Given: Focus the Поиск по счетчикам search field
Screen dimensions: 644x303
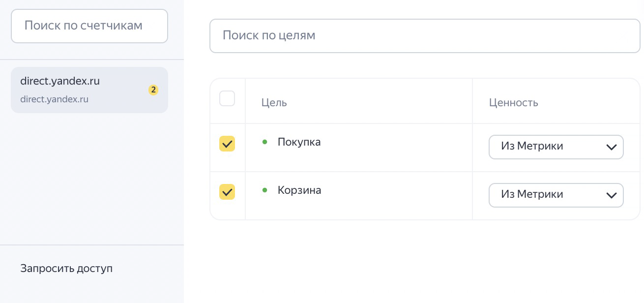Looking at the screenshot, I should pyautogui.click(x=89, y=26).
